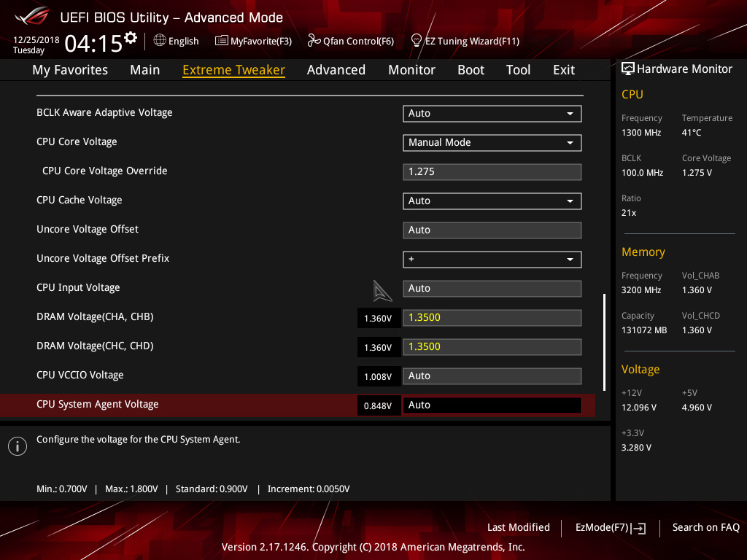747x560 pixels.
Task: Open the Exit tab
Action: coord(564,70)
